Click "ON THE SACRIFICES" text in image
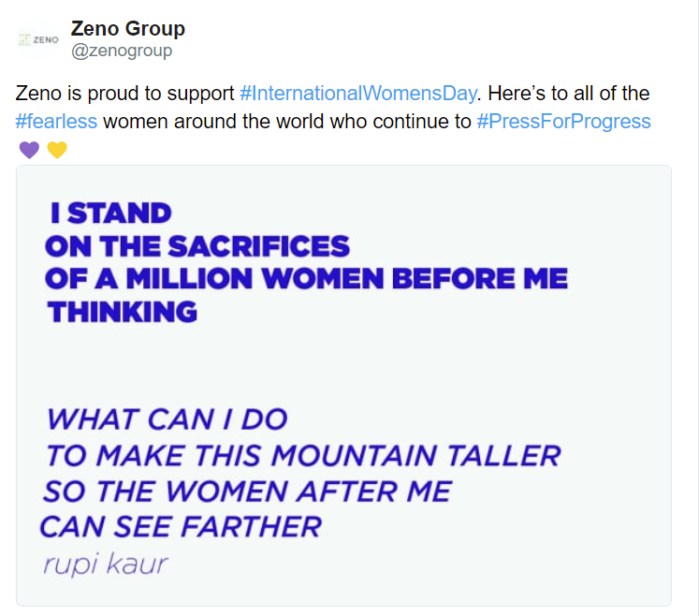 (197, 246)
